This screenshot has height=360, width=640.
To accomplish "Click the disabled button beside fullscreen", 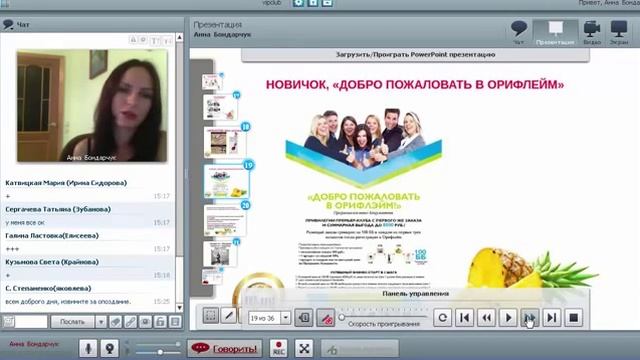I will (x=360, y=349).
